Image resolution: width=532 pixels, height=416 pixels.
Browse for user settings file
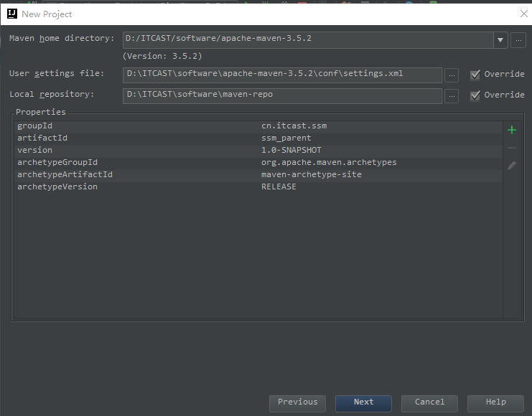[x=452, y=75]
